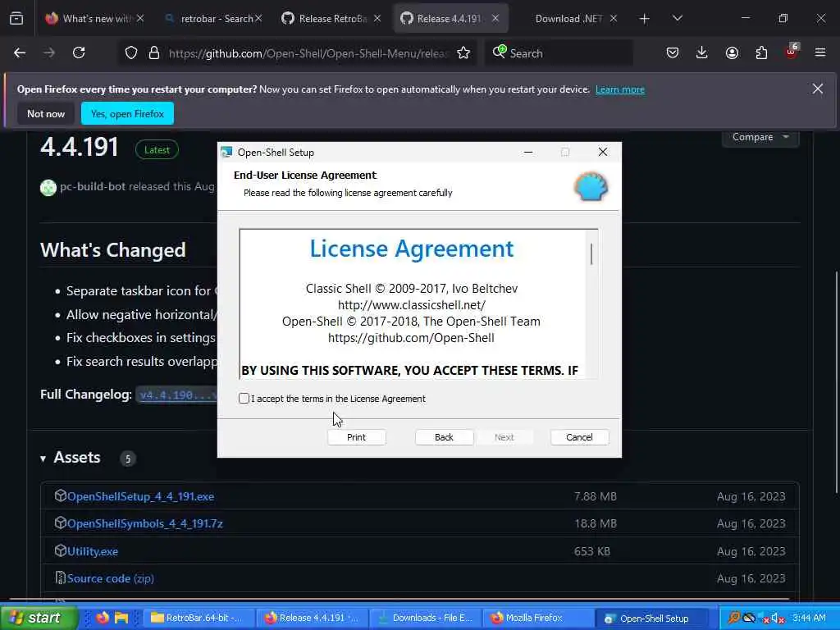The height and width of the screenshot is (630, 840).
Task: List all tabs dropdown arrow
Action: click(x=677, y=19)
